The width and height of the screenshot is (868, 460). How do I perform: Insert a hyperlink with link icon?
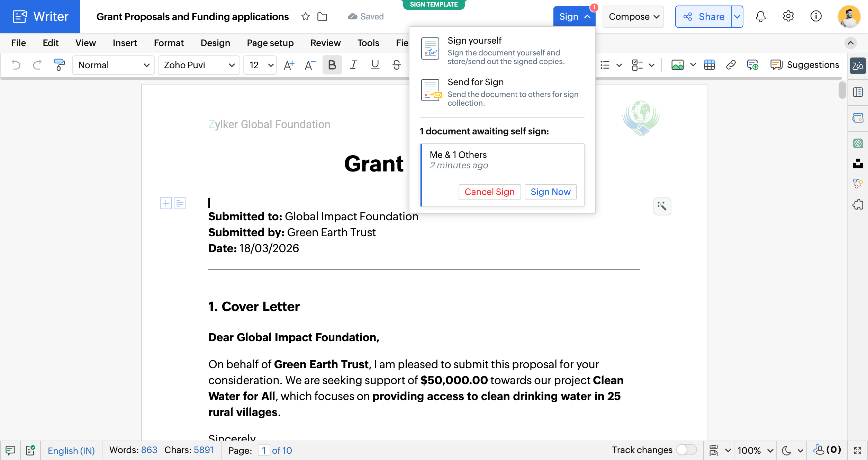pos(731,65)
